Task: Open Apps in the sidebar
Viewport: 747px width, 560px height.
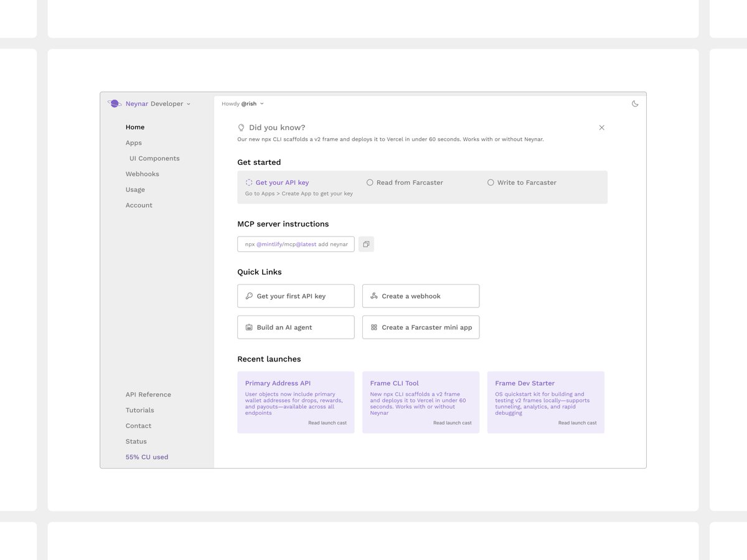Action: tap(134, 142)
